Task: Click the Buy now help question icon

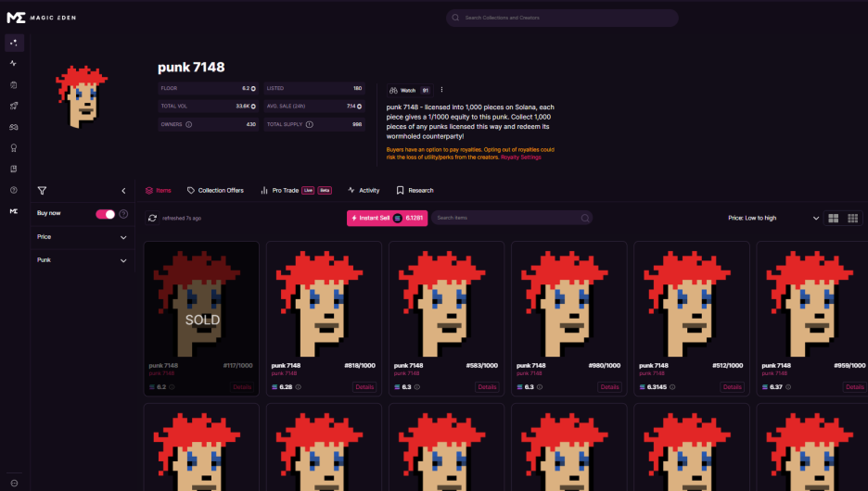Action: (123, 214)
